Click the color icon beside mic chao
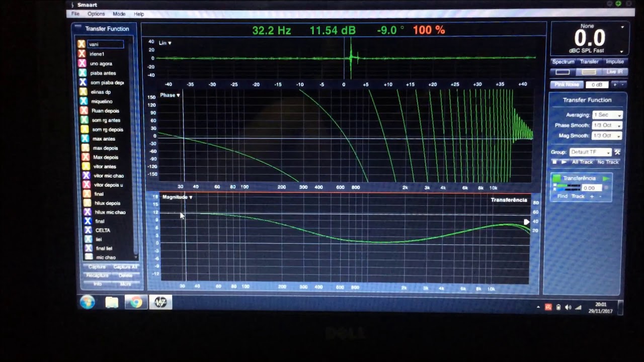644x362 pixels. 89,257
